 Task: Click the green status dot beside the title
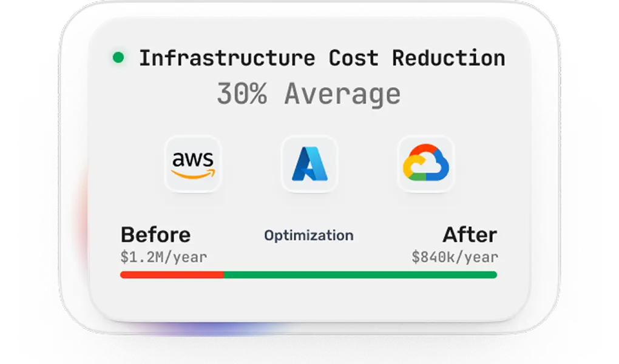(118, 58)
